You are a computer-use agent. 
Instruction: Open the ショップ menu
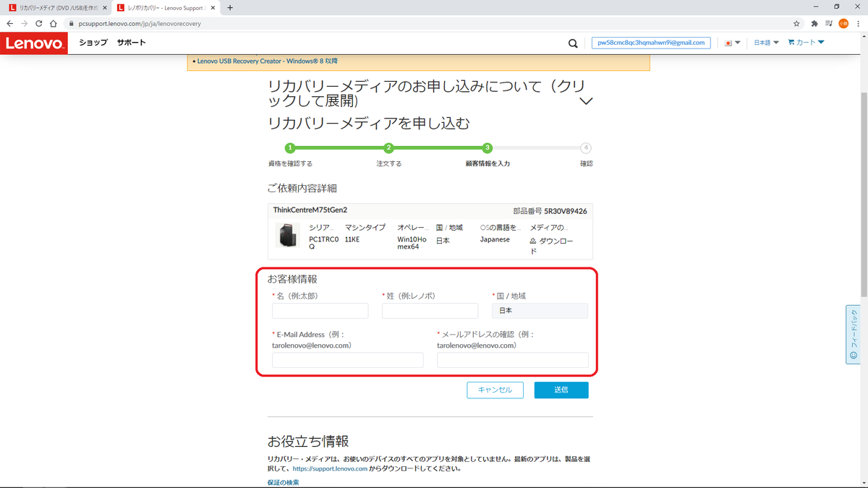(x=93, y=43)
